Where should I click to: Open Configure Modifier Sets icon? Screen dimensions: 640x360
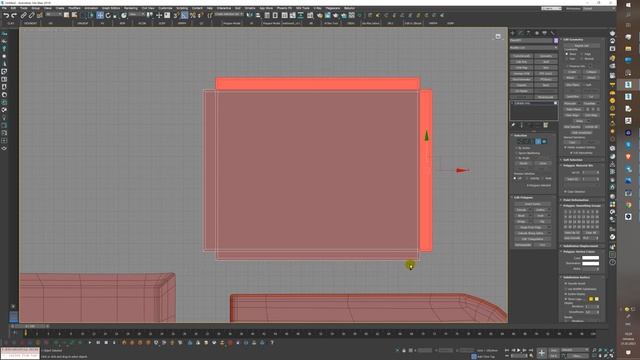546,125
